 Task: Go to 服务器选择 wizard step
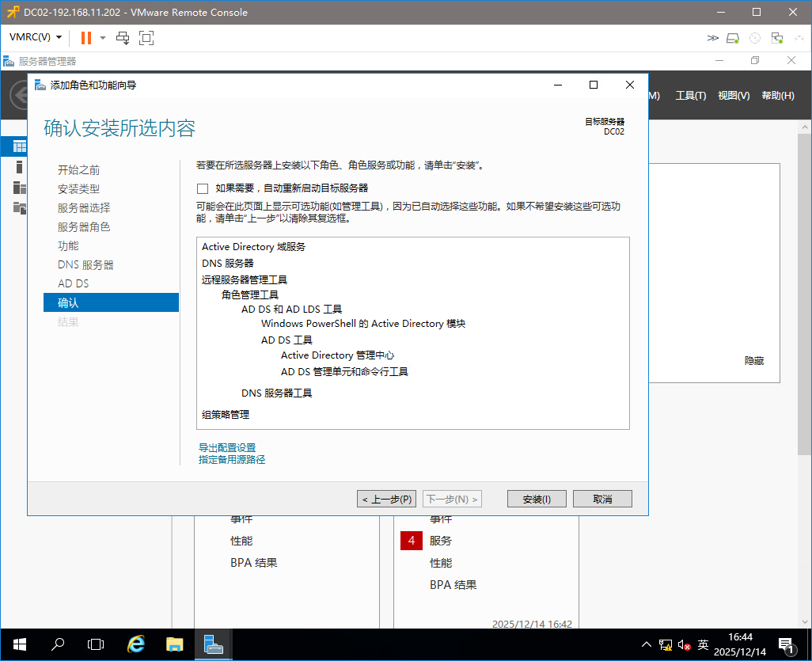click(x=84, y=207)
